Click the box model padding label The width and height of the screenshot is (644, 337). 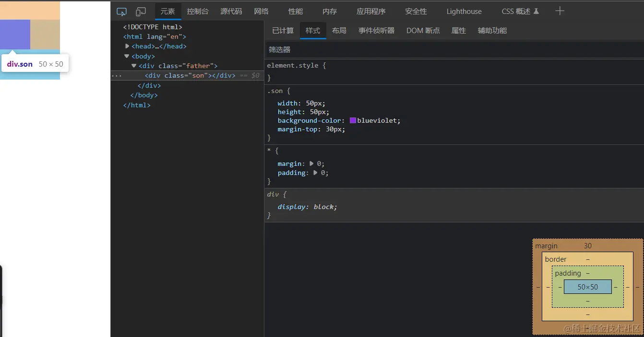(x=568, y=273)
